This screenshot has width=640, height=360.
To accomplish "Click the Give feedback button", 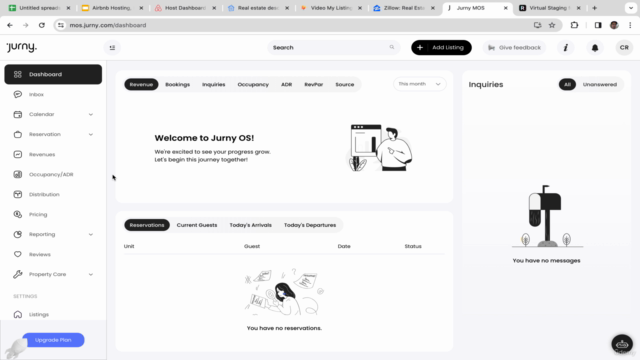I will point(514,48).
